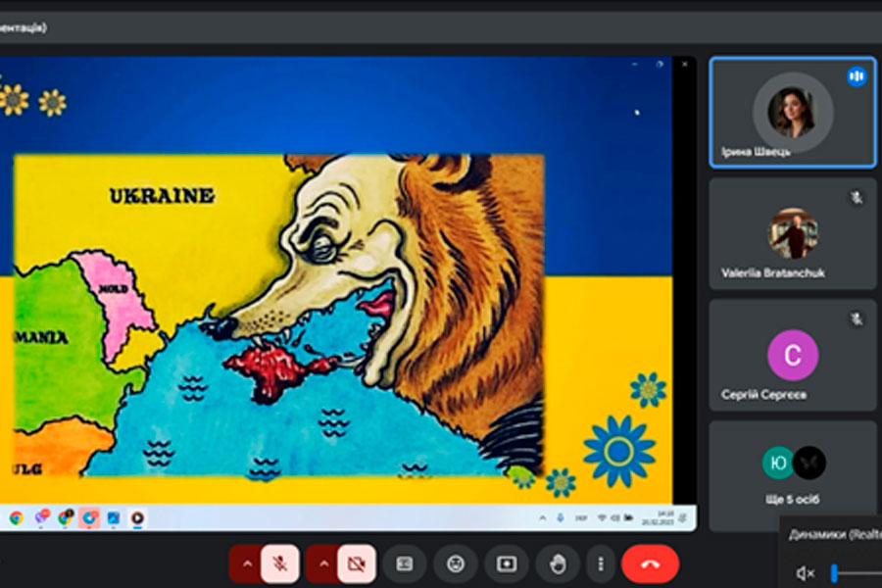
Task: Open Viber icon in shared taskbar
Action: (x=41, y=517)
